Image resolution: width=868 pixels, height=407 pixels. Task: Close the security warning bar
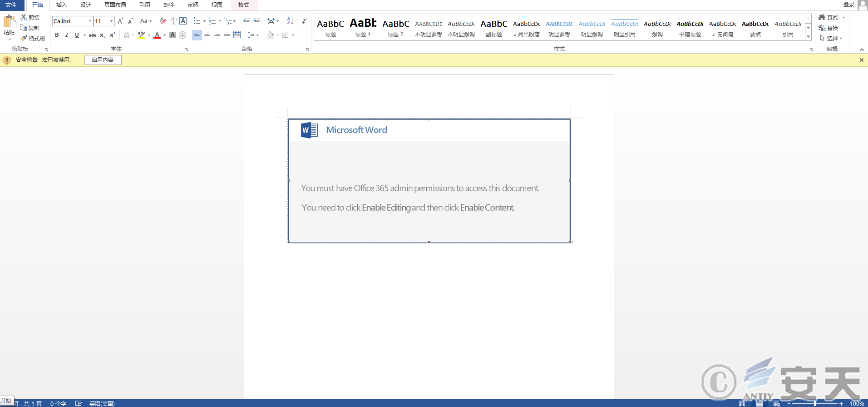coord(862,60)
